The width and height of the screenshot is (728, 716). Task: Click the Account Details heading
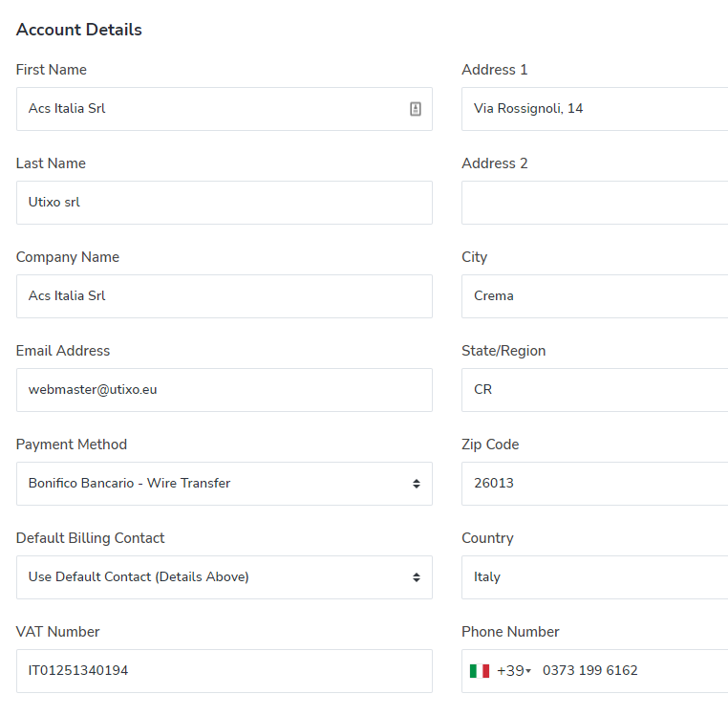(x=79, y=30)
